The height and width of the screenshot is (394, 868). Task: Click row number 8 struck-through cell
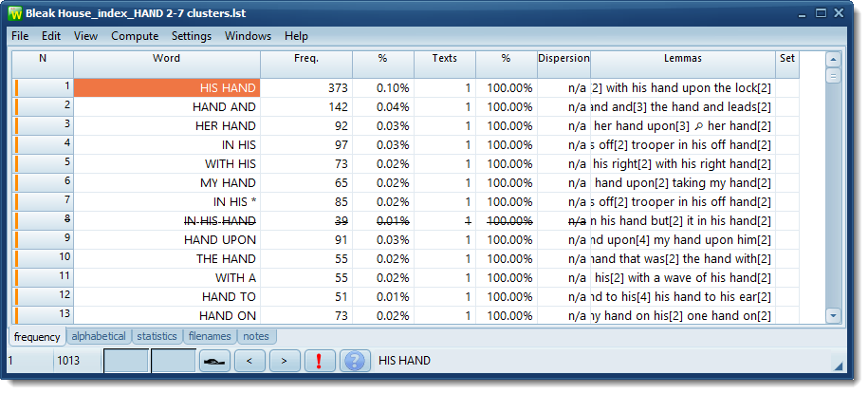point(43,220)
